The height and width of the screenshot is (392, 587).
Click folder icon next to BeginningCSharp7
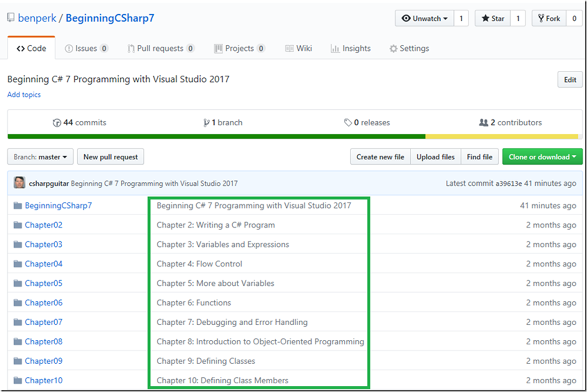[17, 205]
